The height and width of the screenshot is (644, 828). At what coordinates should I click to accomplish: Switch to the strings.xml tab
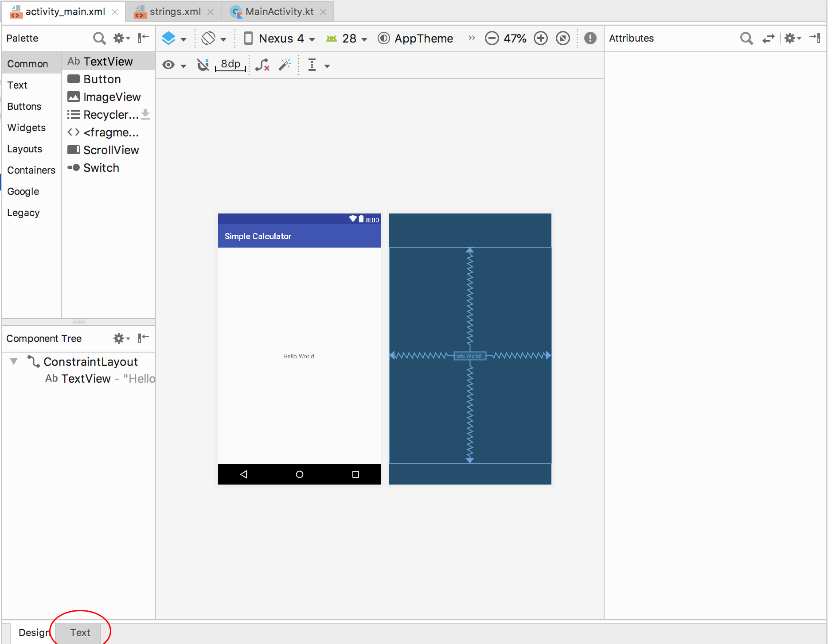click(175, 12)
